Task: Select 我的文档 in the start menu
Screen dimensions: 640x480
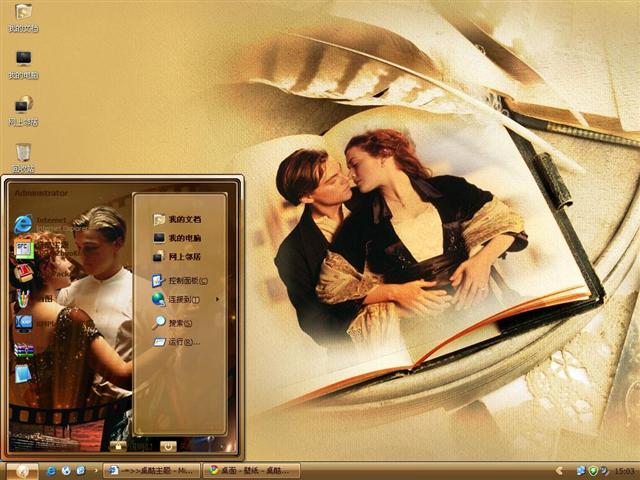Action: click(x=177, y=220)
